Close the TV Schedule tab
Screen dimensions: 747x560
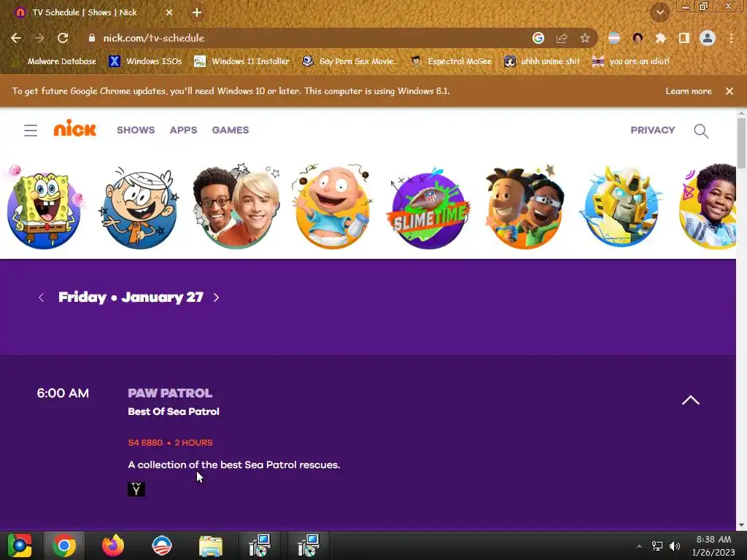coord(169,12)
